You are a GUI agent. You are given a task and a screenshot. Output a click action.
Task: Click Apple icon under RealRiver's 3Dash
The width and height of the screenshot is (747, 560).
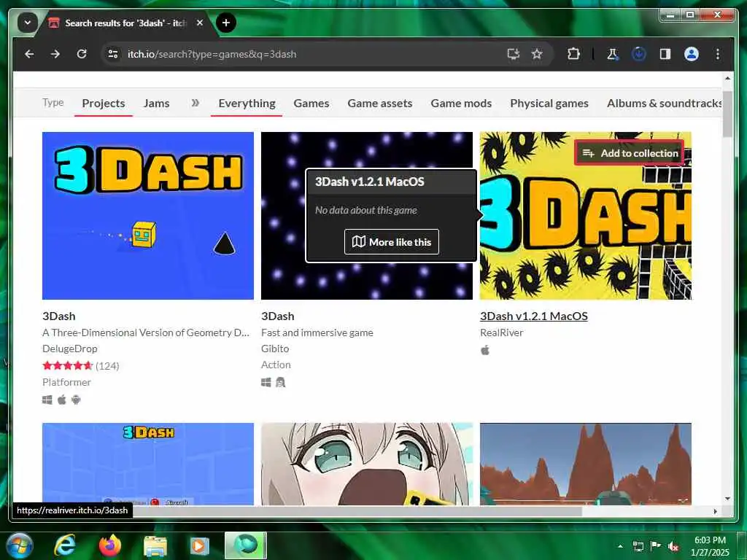click(x=485, y=351)
